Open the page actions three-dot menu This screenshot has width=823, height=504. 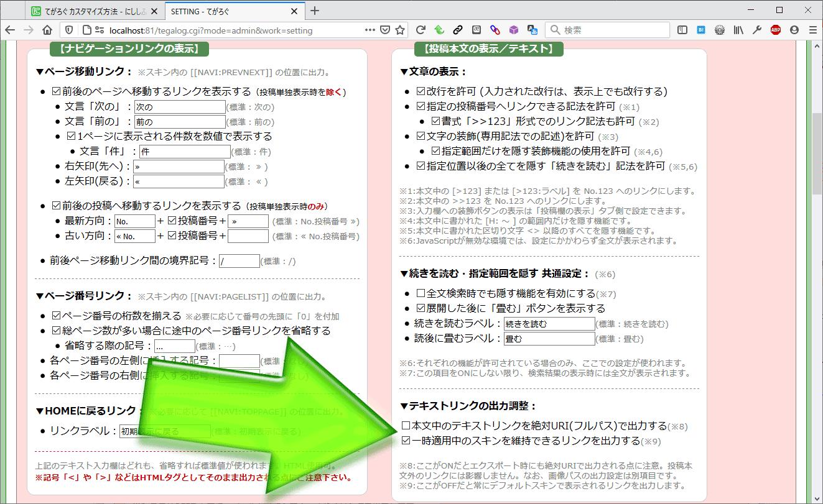coord(370,30)
